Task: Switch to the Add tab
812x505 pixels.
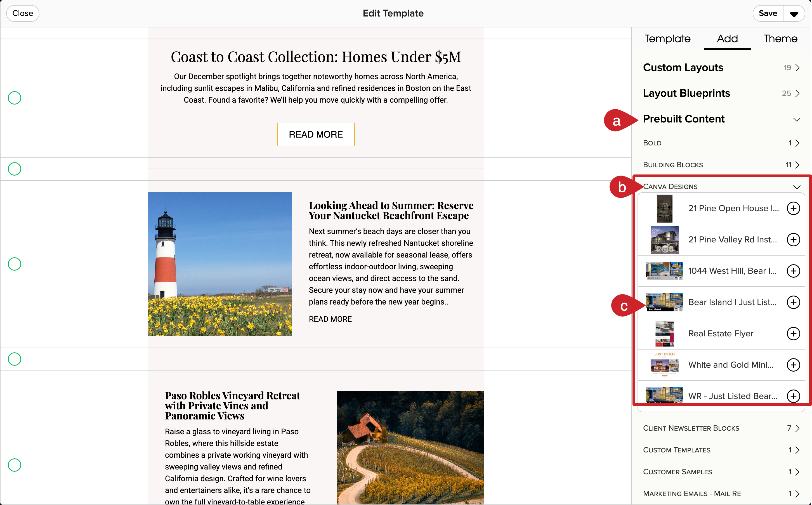Action: [x=727, y=39]
